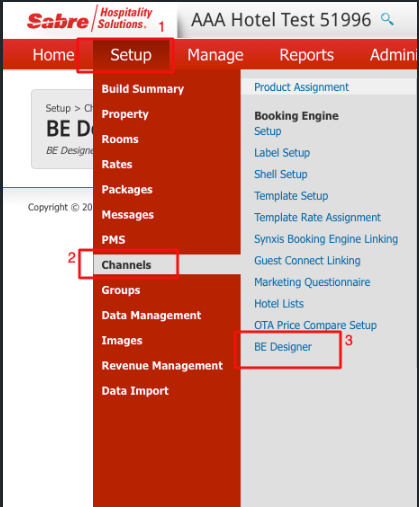
Task: Open the Home menu
Action: pyautogui.click(x=53, y=55)
